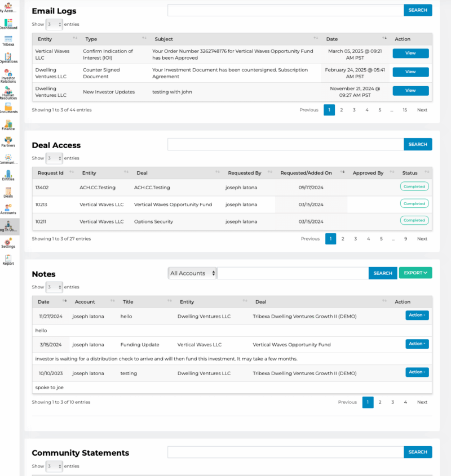Click the Completed status badge for ACH.CC.Testing

[x=414, y=186]
